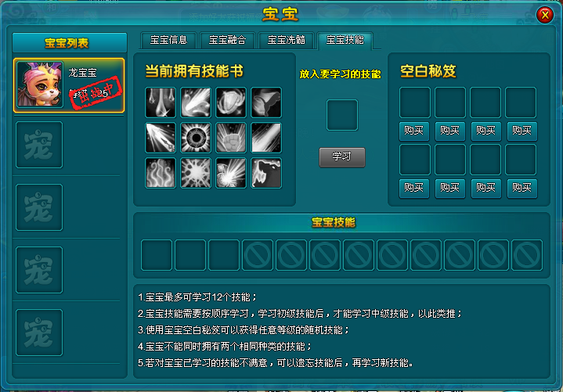Click last 购买 button in bottom row
Image resolution: width=563 pixels, height=392 pixels.
tap(521, 188)
